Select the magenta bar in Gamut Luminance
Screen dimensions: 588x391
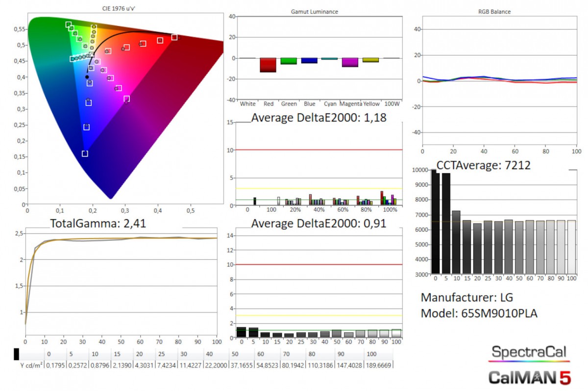click(x=349, y=62)
